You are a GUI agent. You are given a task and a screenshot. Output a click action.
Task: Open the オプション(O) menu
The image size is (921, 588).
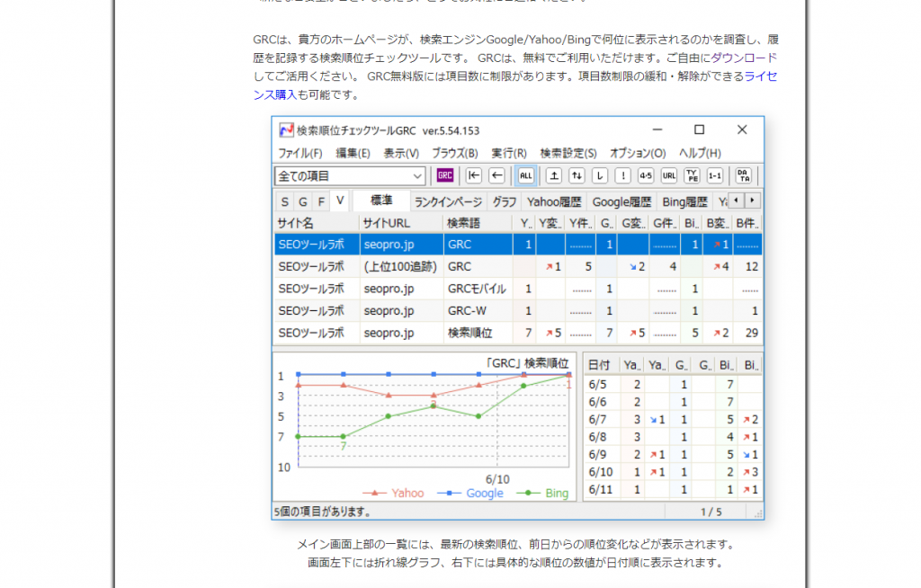click(638, 153)
